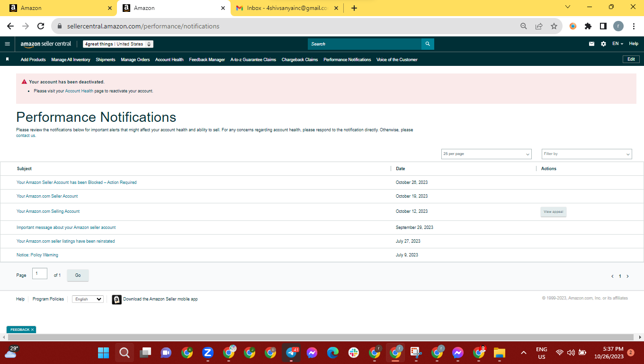This screenshot has height=364, width=644.
Task: Click the zoom magnifier icon in address bar
Action: 524,26
